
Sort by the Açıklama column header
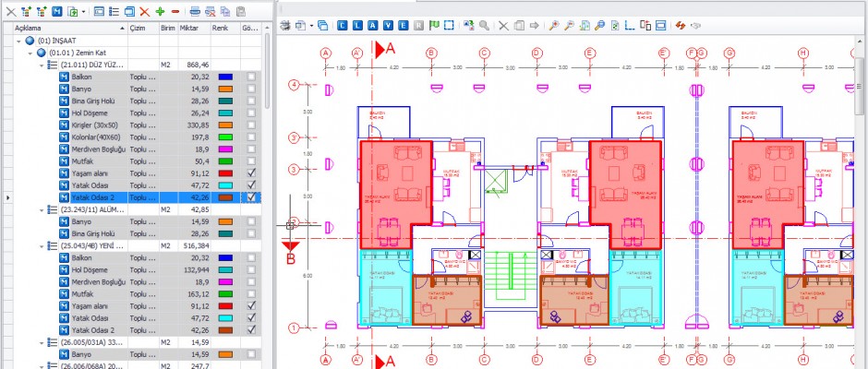click(x=65, y=29)
